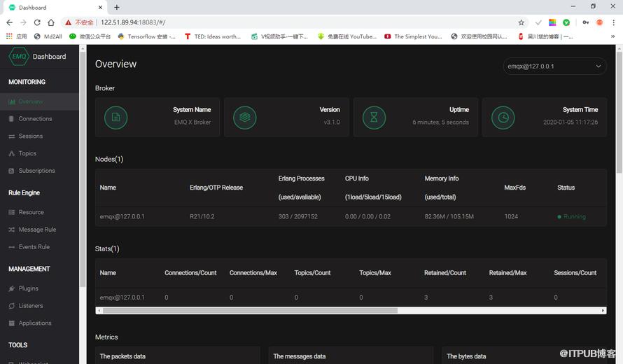
Task: Click the Listeners sidebar icon
Action: click(x=11, y=306)
